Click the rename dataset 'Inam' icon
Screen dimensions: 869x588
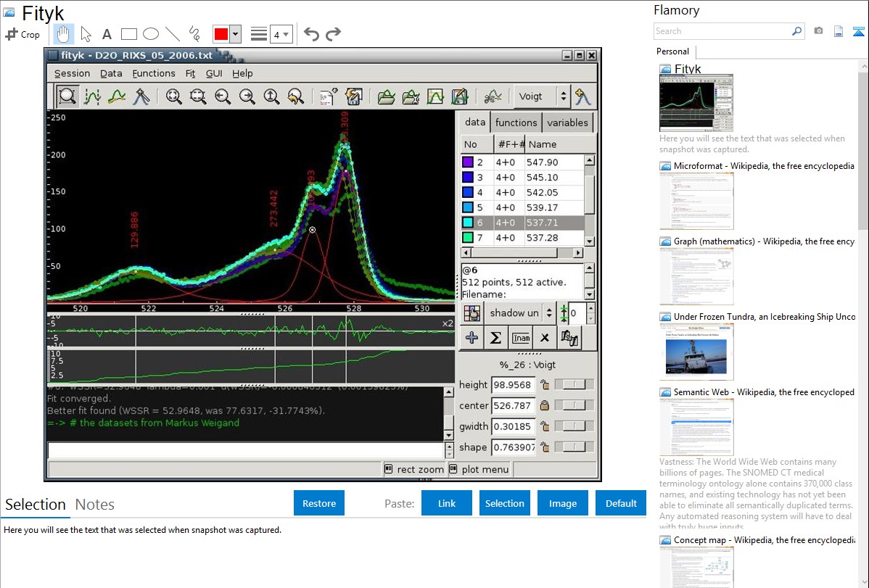(x=521, y=338)
